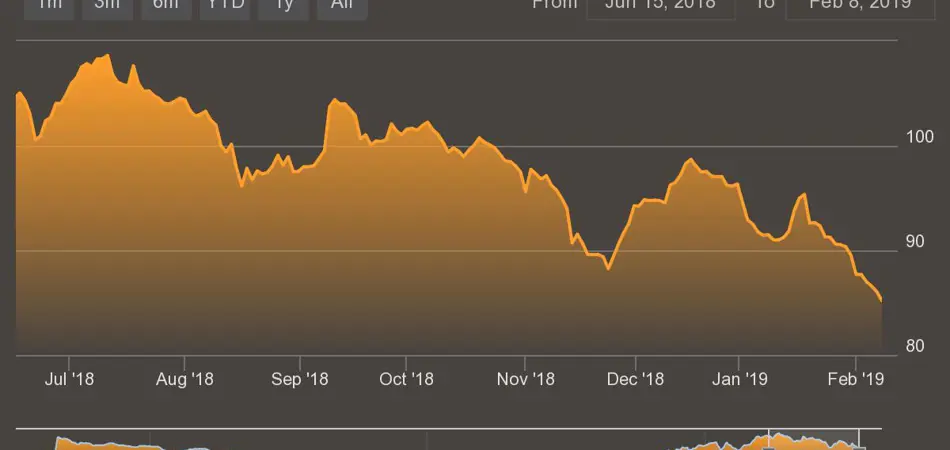Click the 80 y-axis label
This screenshot has width=950, height=450.
(913, 346)
